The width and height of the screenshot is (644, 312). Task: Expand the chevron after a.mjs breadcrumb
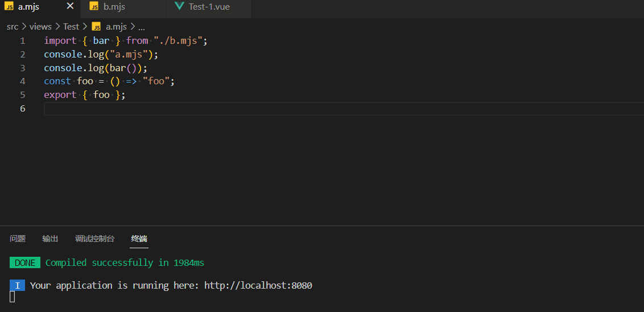132,27
